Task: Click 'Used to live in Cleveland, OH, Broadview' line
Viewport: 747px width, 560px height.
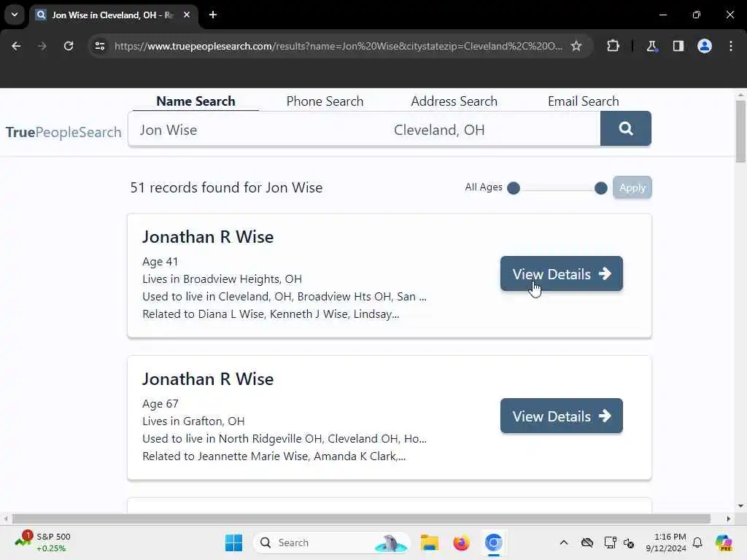Action: point(285,297)
